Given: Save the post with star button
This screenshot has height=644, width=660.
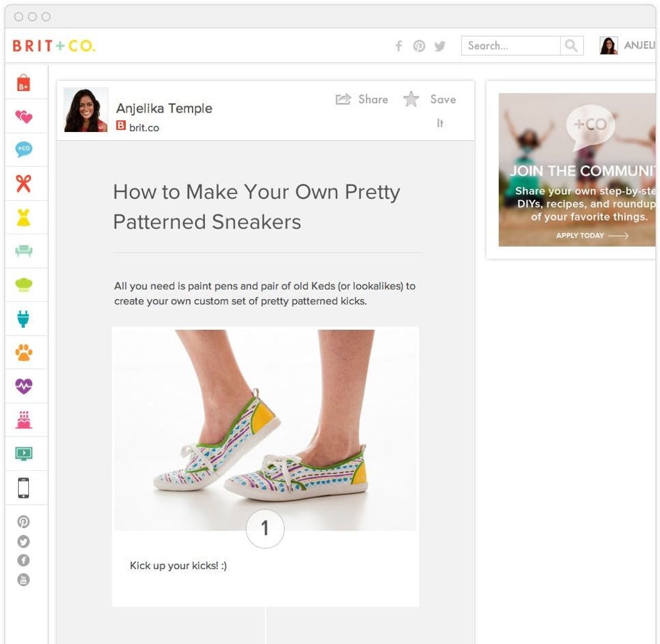Looking at the screenshot, I should tap(430, 100).
